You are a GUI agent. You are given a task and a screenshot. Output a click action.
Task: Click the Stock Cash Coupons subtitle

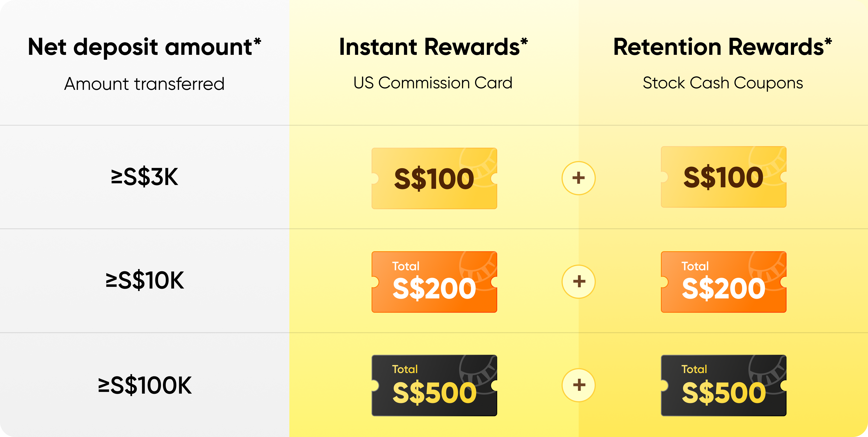tap(723, 83)
